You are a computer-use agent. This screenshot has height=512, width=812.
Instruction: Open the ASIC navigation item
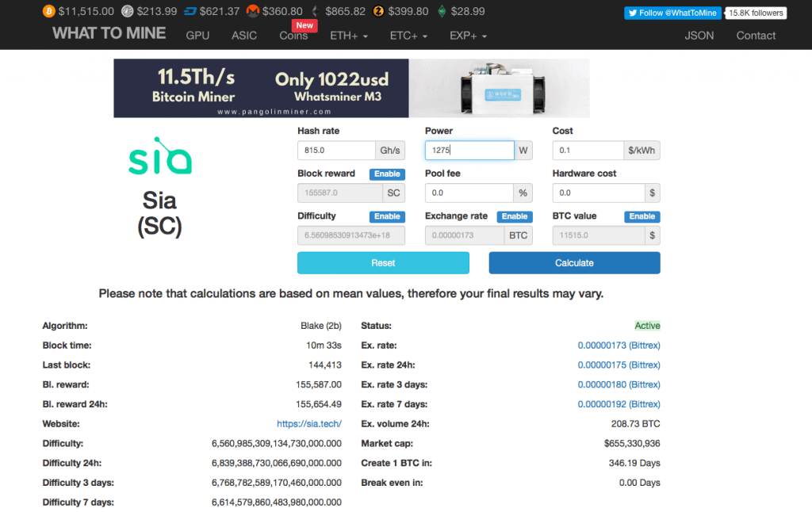243,36
